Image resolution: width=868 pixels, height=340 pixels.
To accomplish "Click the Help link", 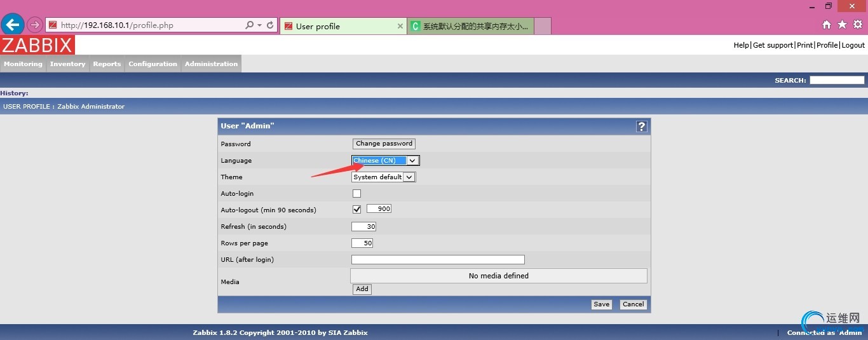I will pos(741,45).
